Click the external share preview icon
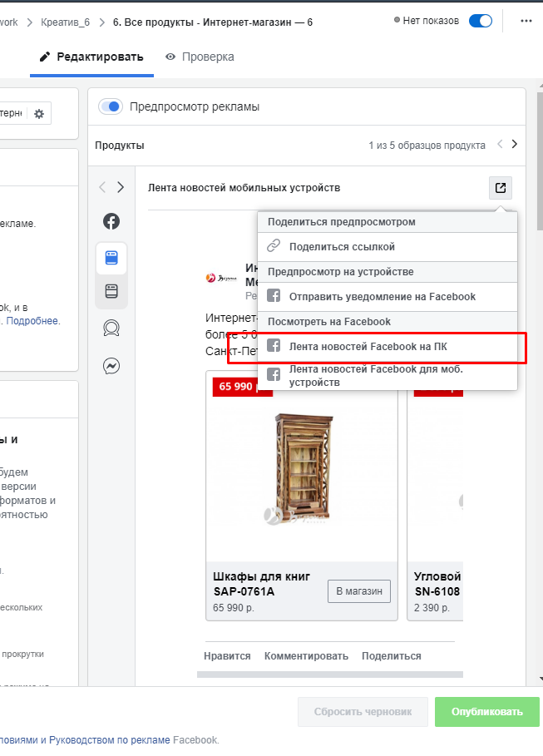Viewport: 543px width, 756px height. click(500, 188)
